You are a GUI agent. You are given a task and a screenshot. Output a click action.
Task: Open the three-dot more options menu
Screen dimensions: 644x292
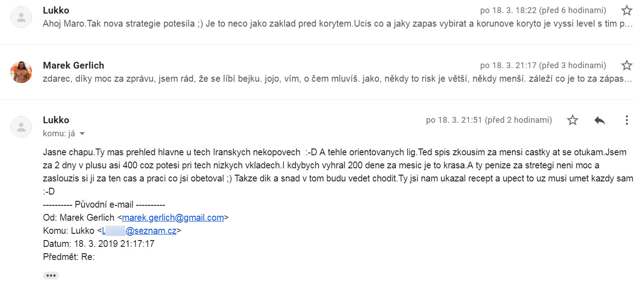point(626,120)
